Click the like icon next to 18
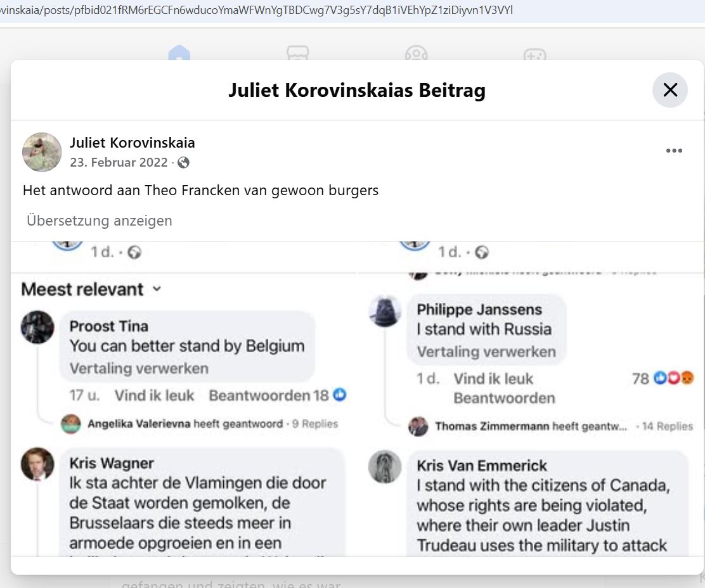 (340, 395)
